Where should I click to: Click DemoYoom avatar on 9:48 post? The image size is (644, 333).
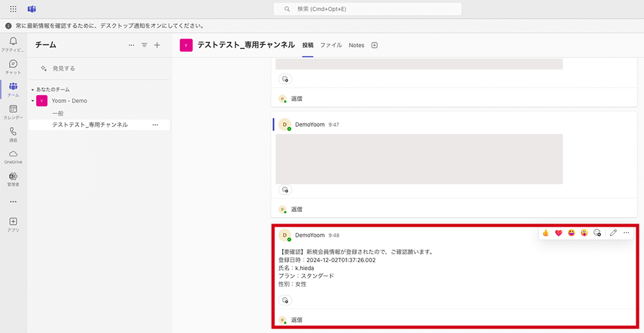tap(285, 235)
